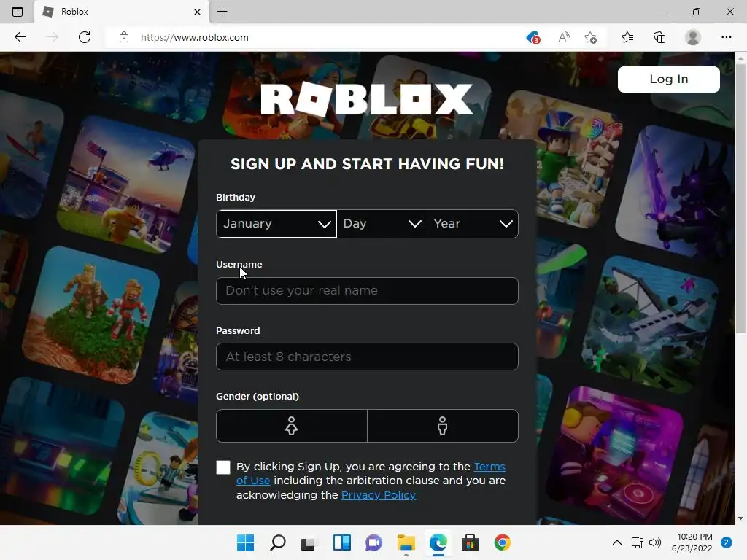
Task: Open the Favorites list icon
Action: click(627, 37)
